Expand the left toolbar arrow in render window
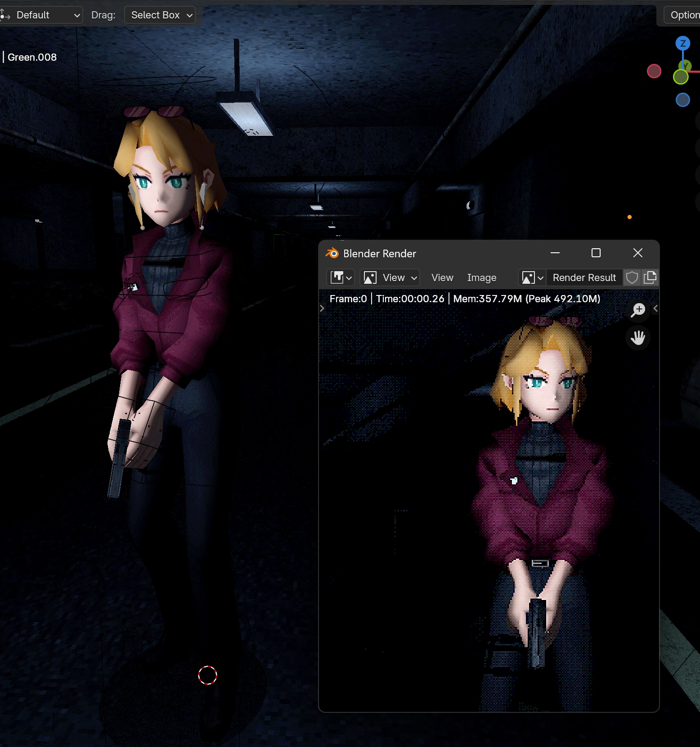Viewport: 700px width, 747px height. click(x=322, y=309)
